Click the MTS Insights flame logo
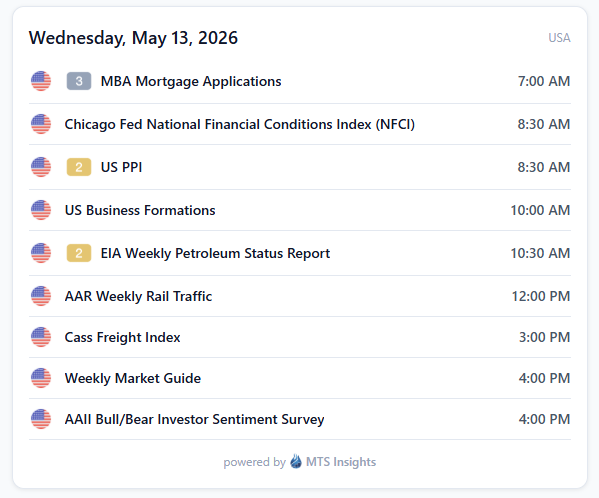 click(x=296, y=461)
